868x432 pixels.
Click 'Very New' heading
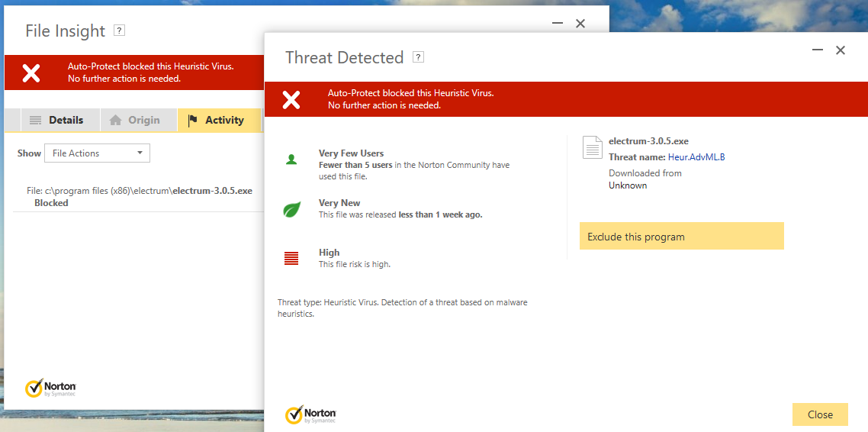click(339, 203)
